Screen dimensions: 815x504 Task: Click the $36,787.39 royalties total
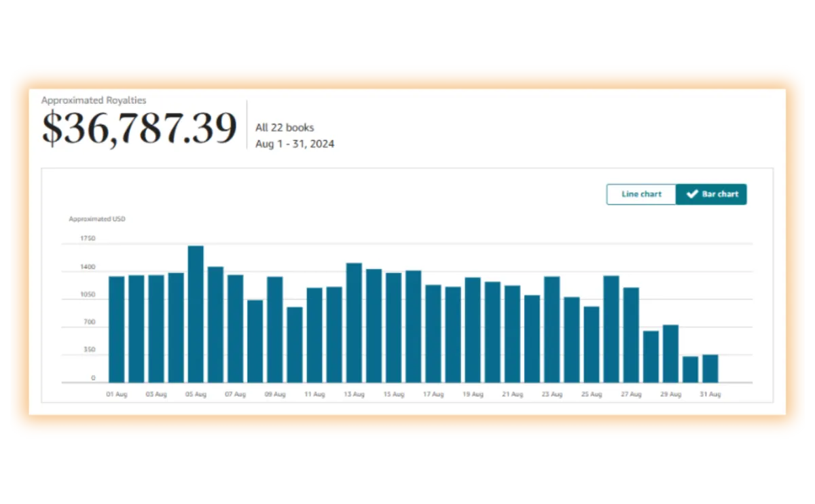click(139, 128)
